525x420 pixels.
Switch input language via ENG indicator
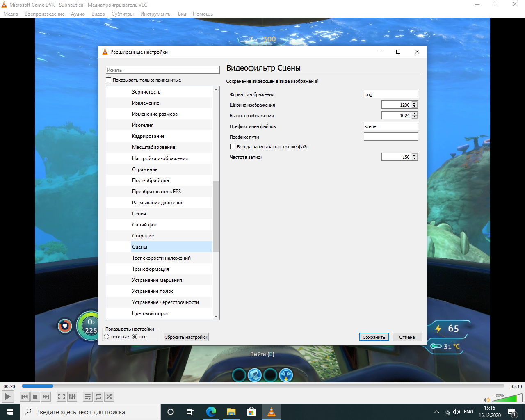click(x=468, y=412)
